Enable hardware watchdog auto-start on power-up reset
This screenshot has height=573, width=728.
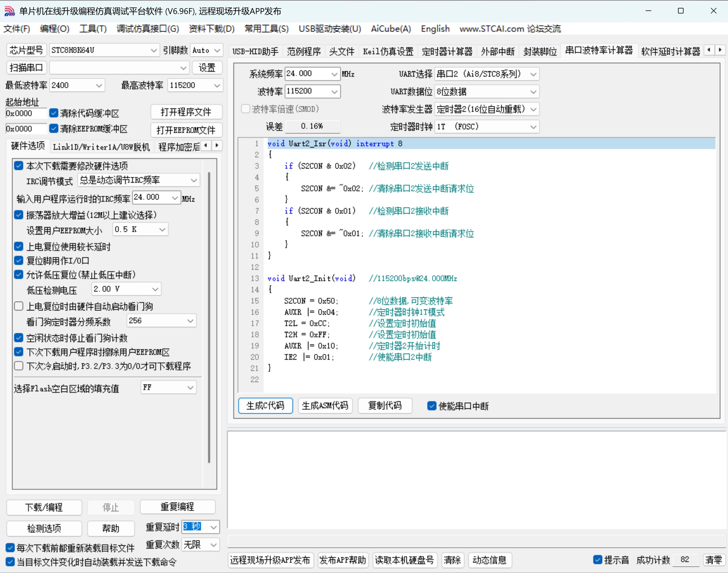19,306
